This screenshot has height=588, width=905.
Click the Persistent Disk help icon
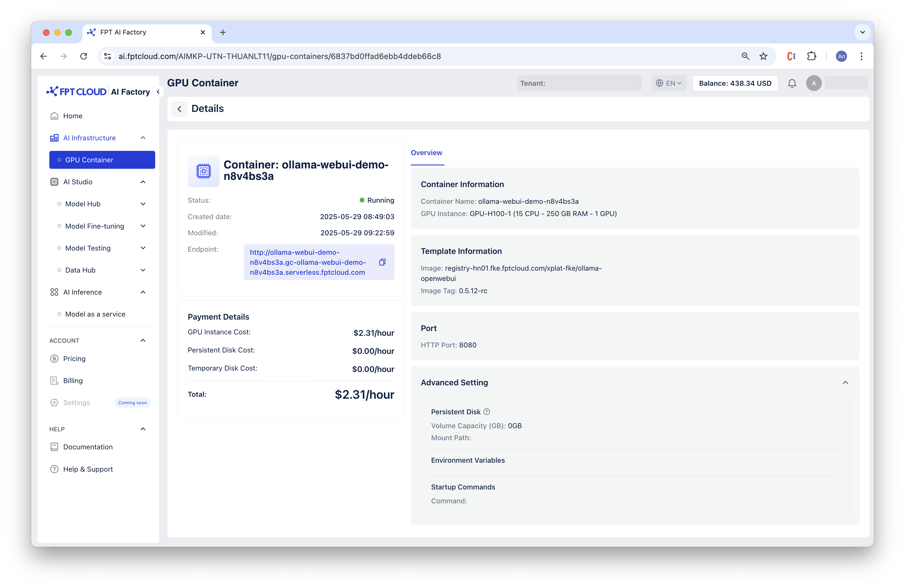pos(486,412)
